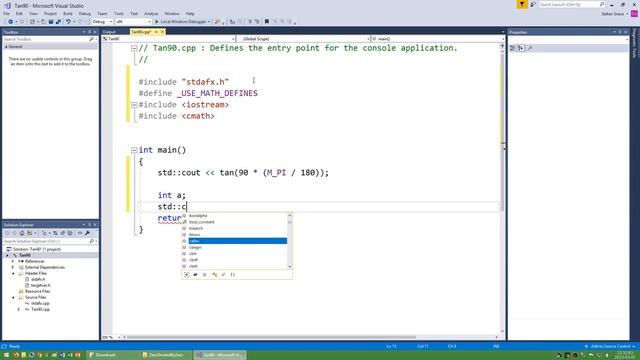
Task: Start Local Windows Debugger
Action: 182,22
